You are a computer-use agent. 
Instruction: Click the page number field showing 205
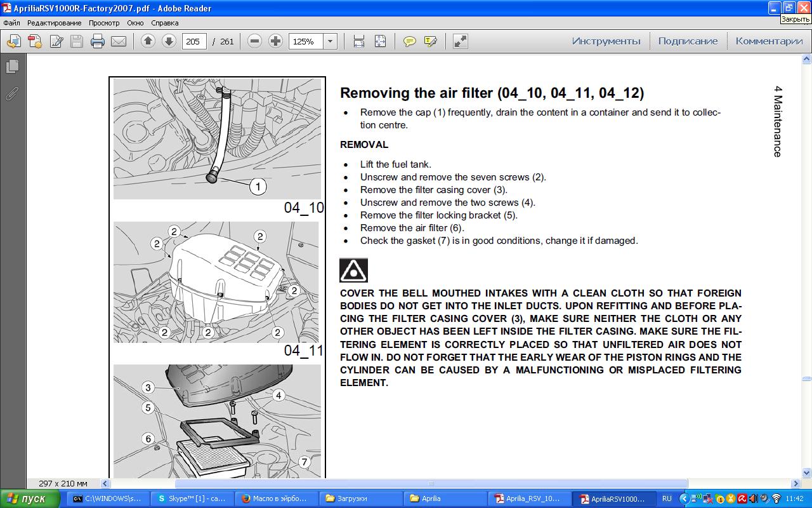click(x=194, y=41)
